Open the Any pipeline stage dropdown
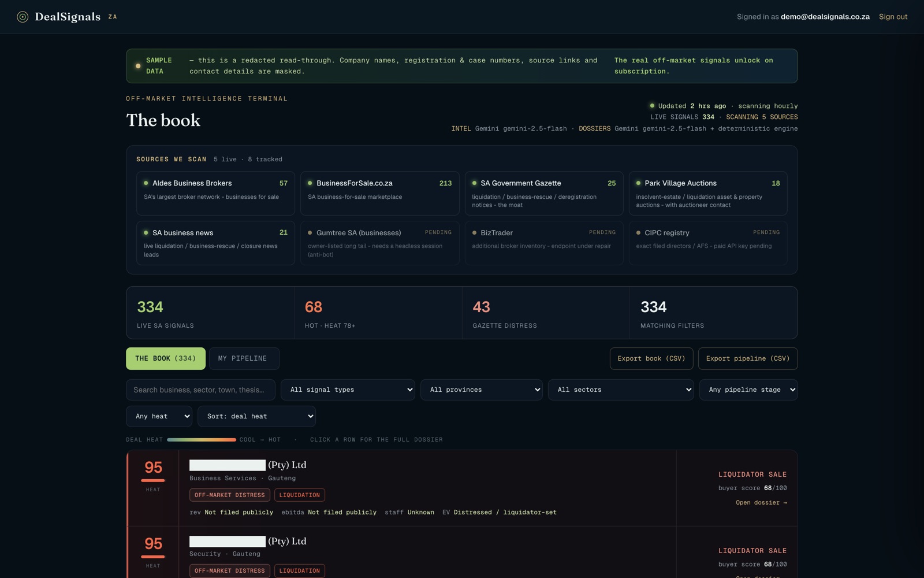Image resolution: width=924 pixels, height=578 pixels. (x=748, y=390)
